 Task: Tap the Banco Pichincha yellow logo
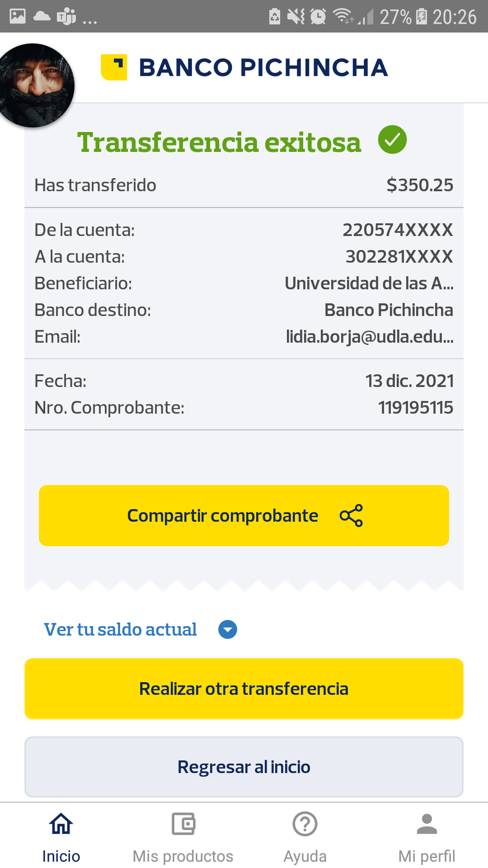click(x=114, y=67)
